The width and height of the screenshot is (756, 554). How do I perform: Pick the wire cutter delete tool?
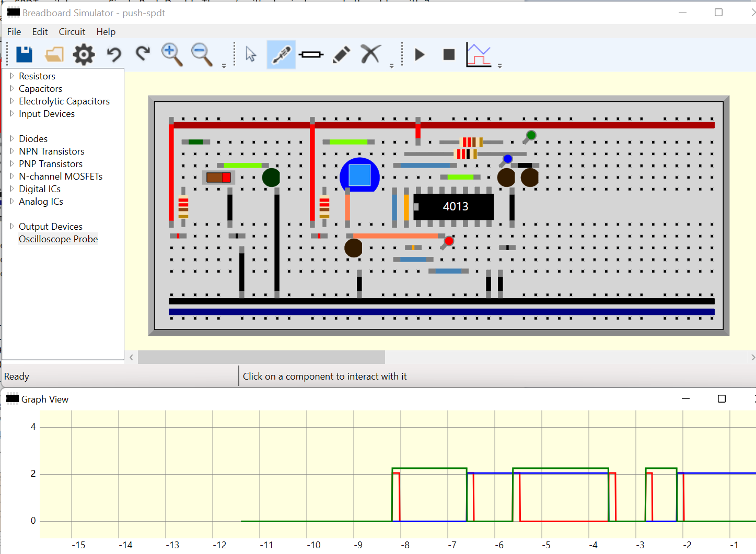click(x=370, y=54)
